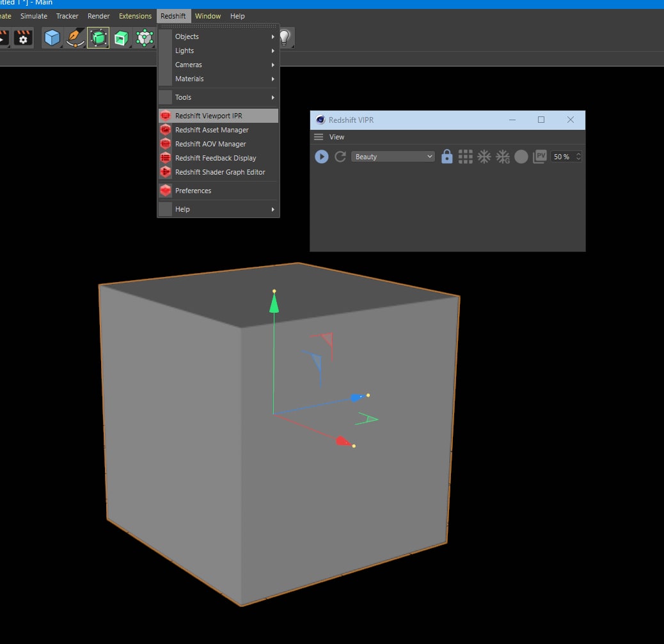The width and height of the screenshot is (664, 644).
Task: Open Redshift AOV Manager
Action: pos(219,144)
